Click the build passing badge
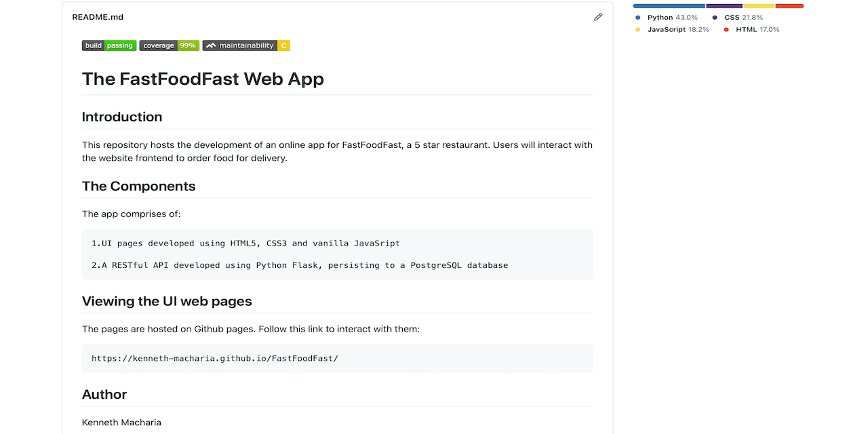Viewport: 868px width, 434px height. [x=109, y=45]
